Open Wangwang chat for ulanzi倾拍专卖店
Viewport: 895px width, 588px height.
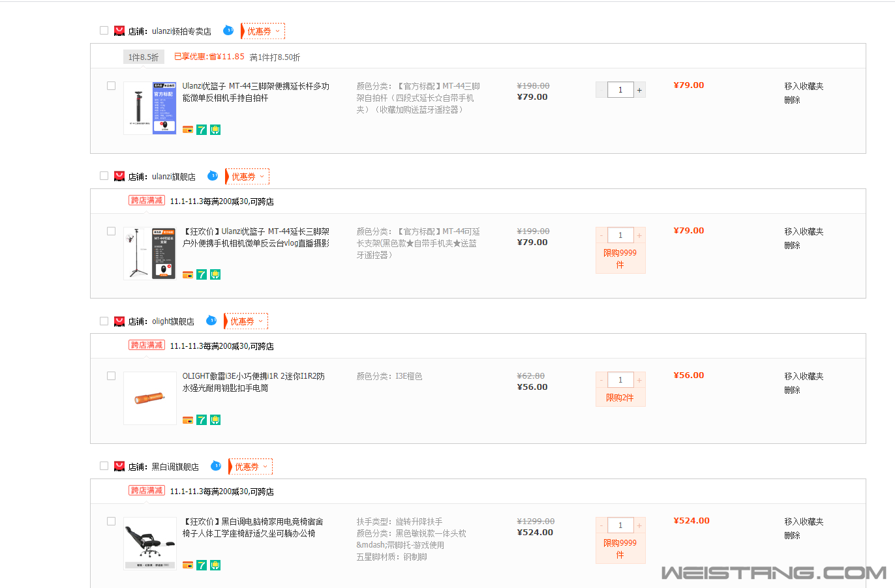click(x=228, y=30)
